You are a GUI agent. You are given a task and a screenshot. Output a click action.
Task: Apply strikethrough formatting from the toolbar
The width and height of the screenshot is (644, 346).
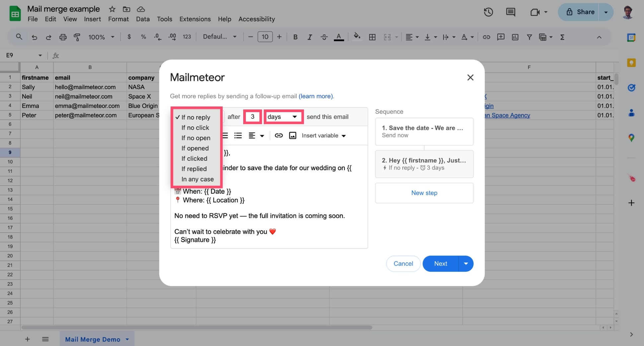point(324,37)
